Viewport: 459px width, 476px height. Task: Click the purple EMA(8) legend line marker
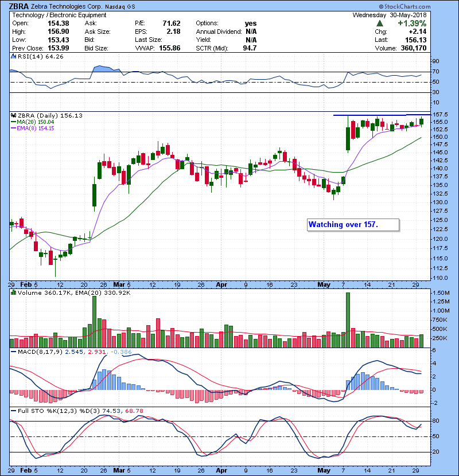point(13,128)
